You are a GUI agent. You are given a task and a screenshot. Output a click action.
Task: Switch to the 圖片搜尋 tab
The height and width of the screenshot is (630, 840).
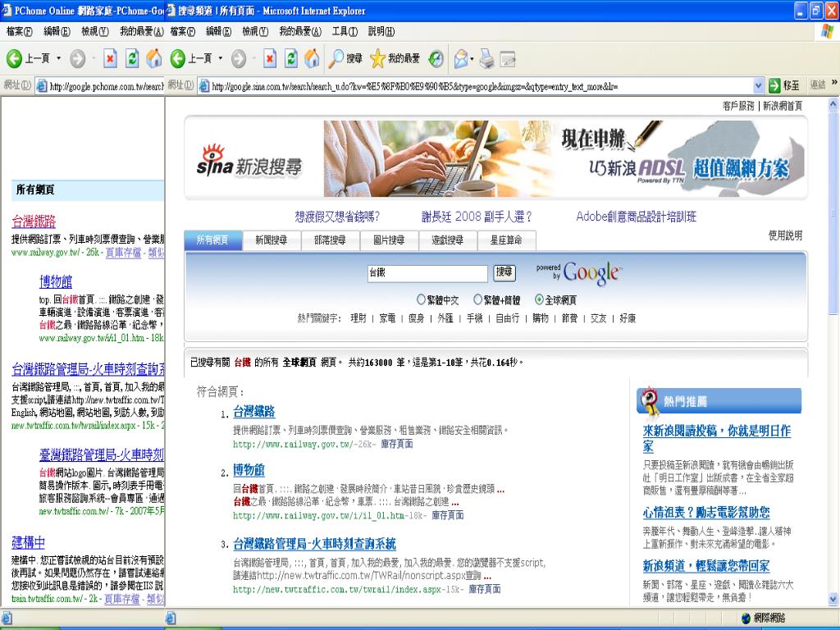point(389,240)
